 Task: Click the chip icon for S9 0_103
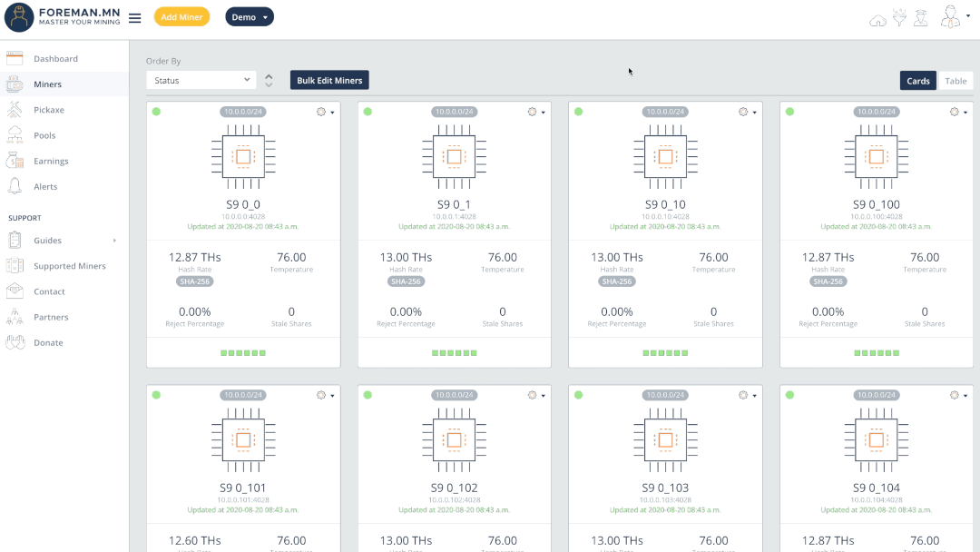666,440
